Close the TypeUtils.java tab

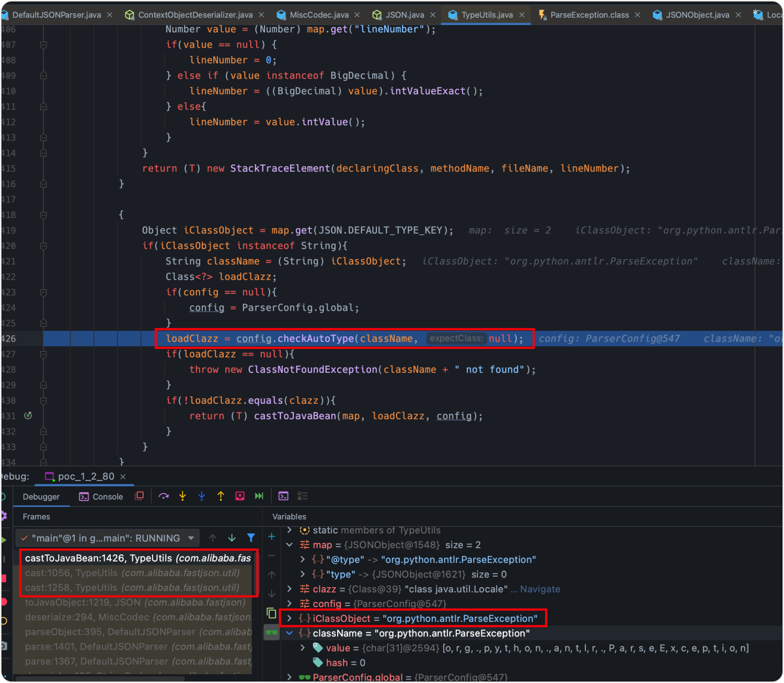click(522, 15)
